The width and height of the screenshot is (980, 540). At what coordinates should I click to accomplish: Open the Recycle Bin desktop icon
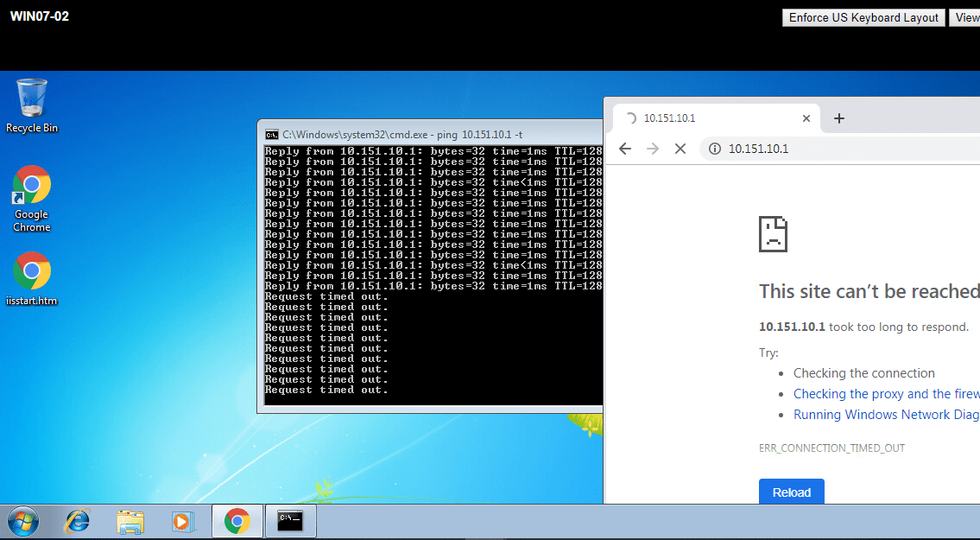coord(32,105)
